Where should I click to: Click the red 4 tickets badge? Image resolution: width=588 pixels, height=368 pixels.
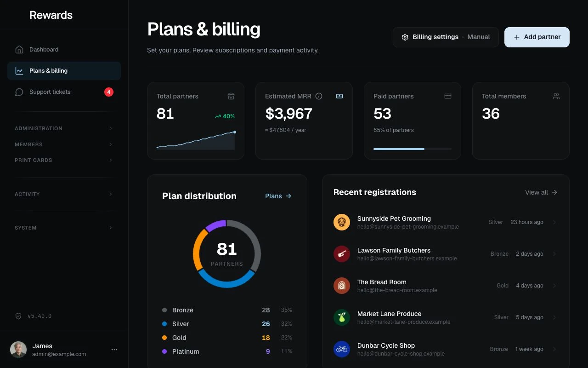coord(109,92)
